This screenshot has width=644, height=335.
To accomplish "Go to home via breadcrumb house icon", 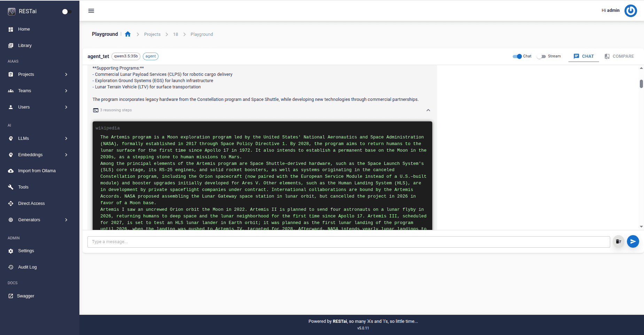I will coord(128,34).
